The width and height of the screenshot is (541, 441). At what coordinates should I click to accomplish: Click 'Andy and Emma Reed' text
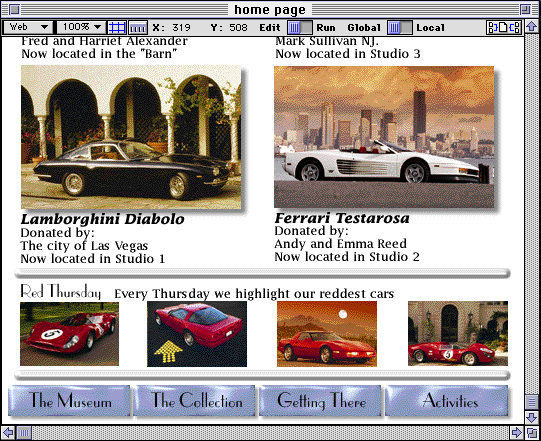coord(341,244)
